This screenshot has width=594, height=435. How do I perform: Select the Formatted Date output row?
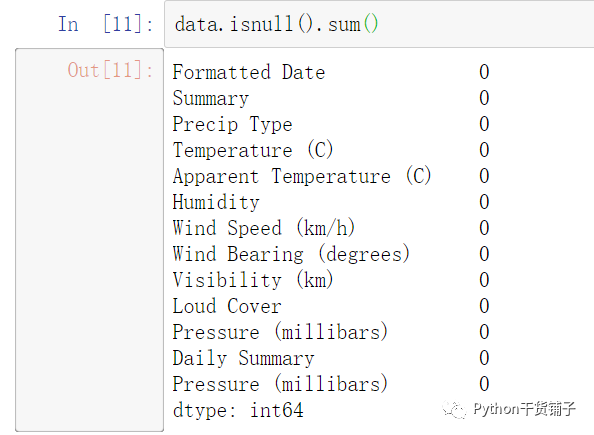[x=331, y=72]
